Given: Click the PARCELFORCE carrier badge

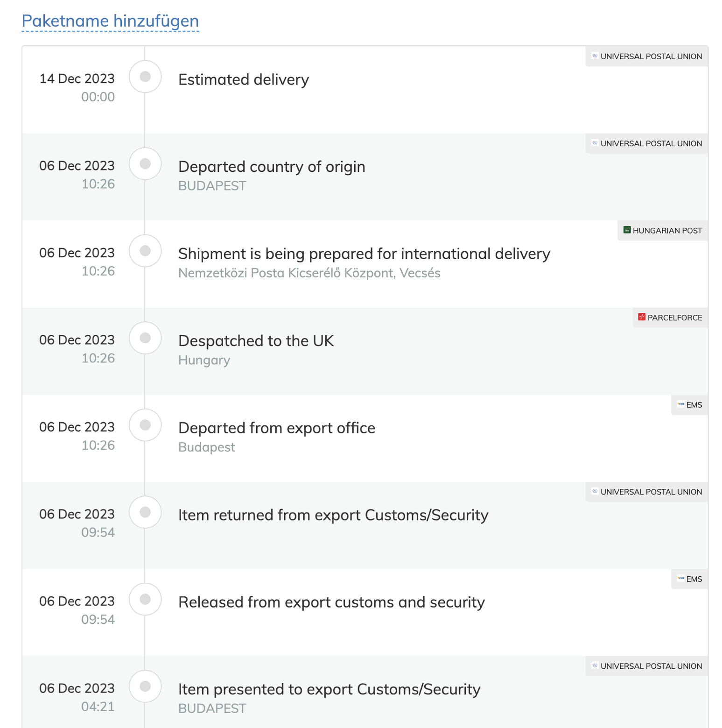Looking at the screenshot, I should 670,318.
